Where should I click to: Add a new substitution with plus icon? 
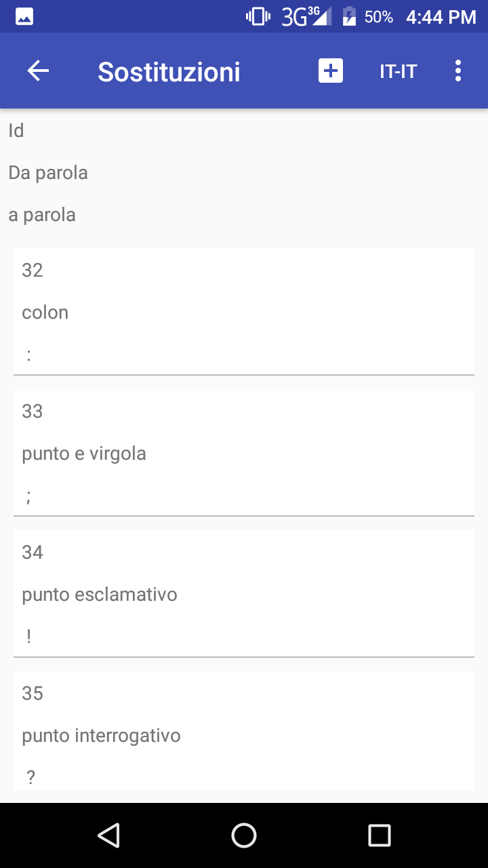pyautogui.click(x=331, y=71)
